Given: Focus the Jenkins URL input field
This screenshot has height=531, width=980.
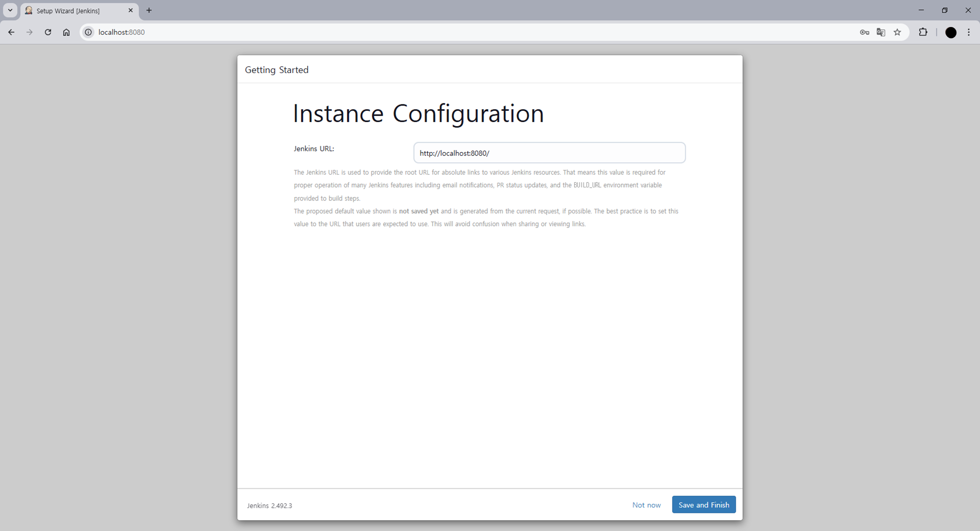Looking at the screenshot, I should coord(549,153).
